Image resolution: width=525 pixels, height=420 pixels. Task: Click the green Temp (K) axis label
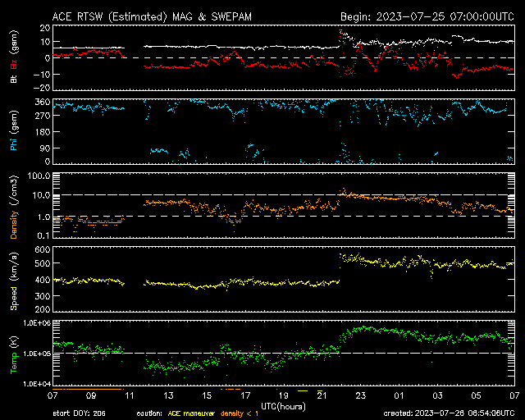pyautogui.click(x=13, y=354)
